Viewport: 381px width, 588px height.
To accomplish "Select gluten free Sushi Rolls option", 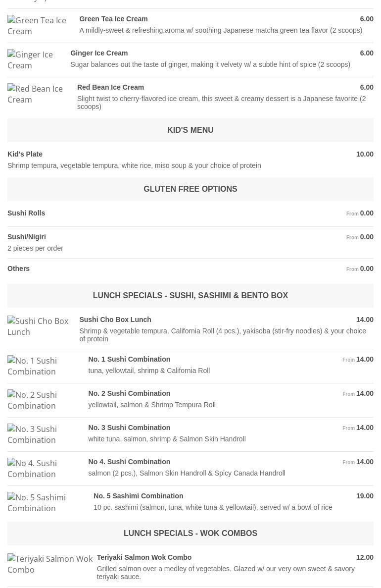I will pos(26,213).
